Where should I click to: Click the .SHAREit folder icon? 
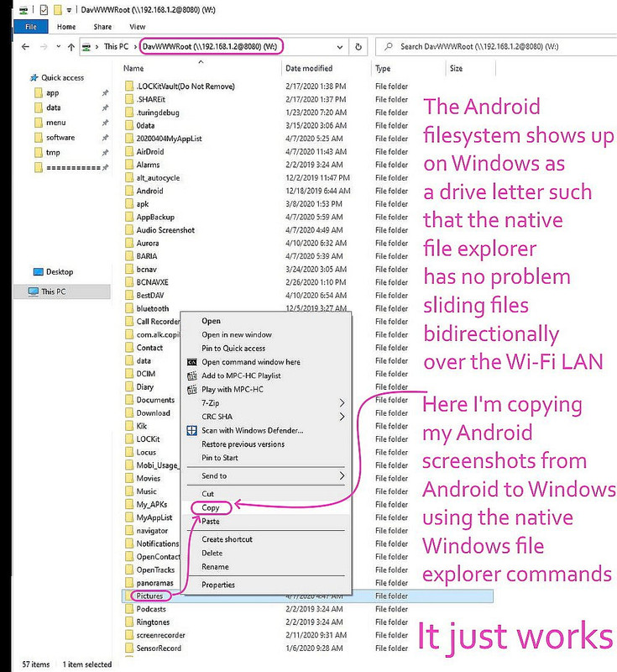click(x=129, y=99)
